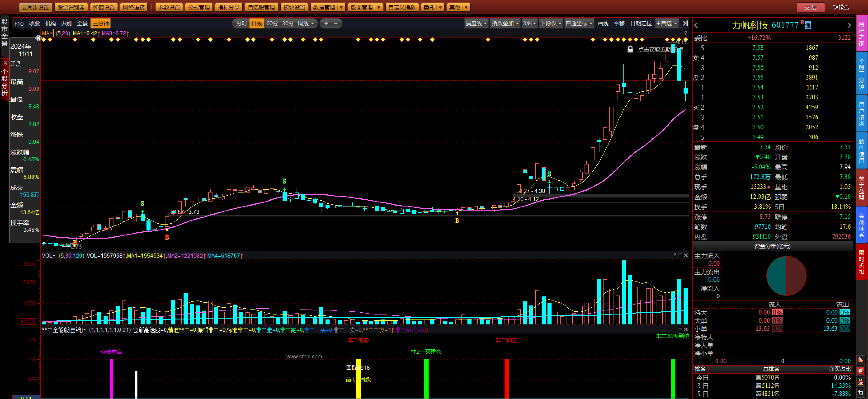Screen dimensions: 868x399
Task: Expand the 普通坐标 dropdown
Action: click(579, 23)
